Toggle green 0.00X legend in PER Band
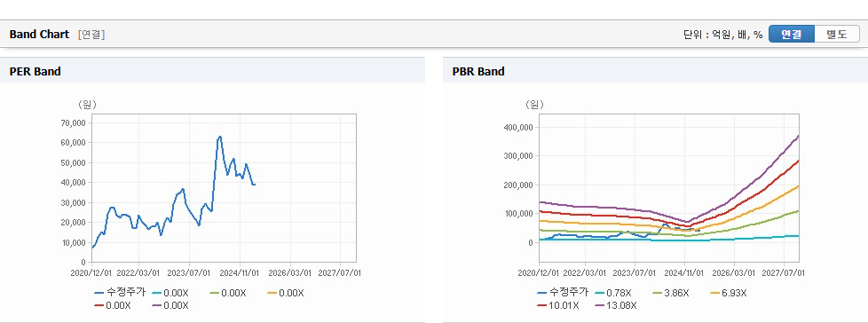868x323 pixels. point(229,293)
